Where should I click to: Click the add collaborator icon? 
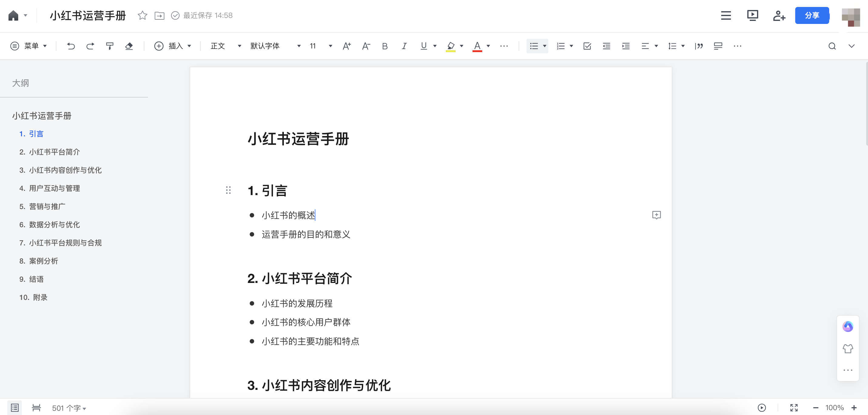pyautogui.click(x=779, y=15)
